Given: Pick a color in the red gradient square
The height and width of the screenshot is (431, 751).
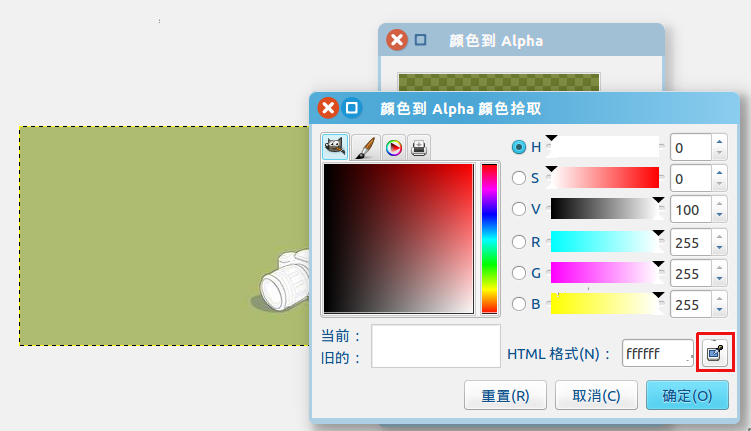Looking at the screenshot, I should tap(399, 238).
